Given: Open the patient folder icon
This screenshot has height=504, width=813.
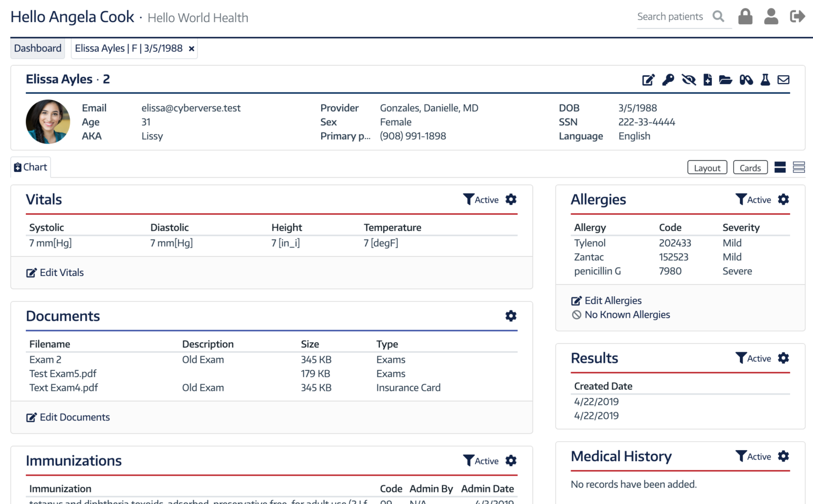Looking at the screenshot, I should [x=726, y=80].
